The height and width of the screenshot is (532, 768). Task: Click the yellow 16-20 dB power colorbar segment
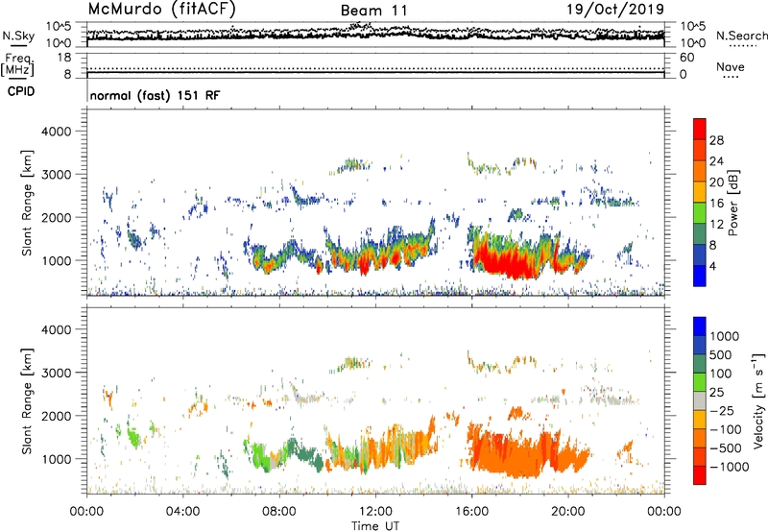[x=700, y=192]
